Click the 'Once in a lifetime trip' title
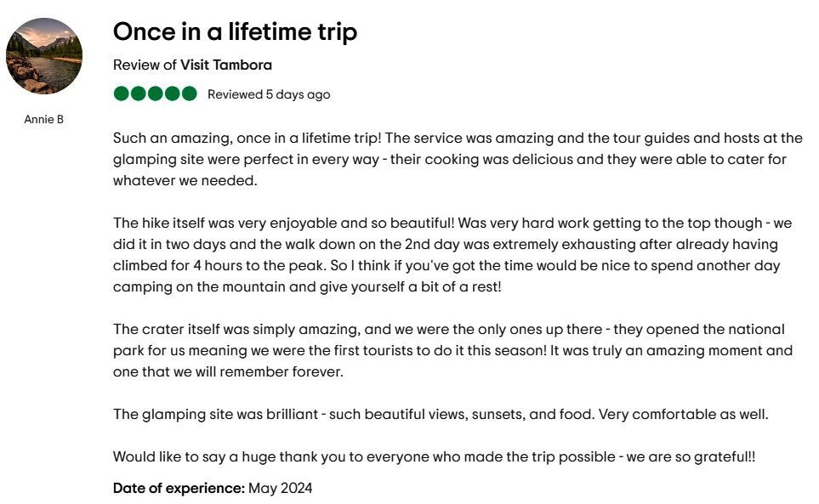The height and width of the screenshot is (504, 819). click(235, 32)
